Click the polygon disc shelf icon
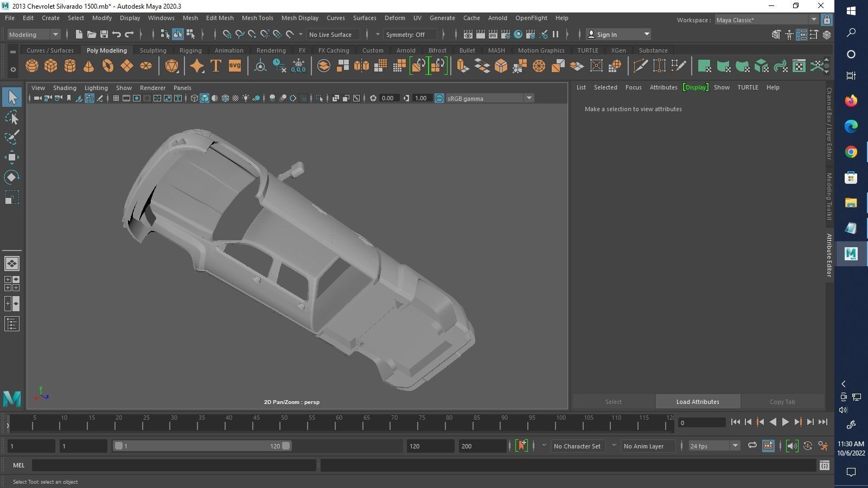This screenshot has width=868, height=488. pyautogui.click(x=146, y=66)
